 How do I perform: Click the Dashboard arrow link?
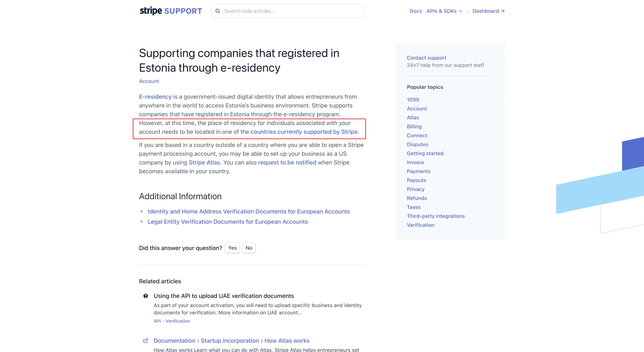pos(488,11)
